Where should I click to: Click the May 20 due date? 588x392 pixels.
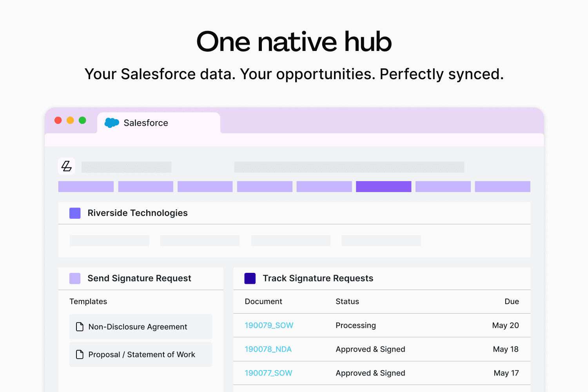(505, 325)
